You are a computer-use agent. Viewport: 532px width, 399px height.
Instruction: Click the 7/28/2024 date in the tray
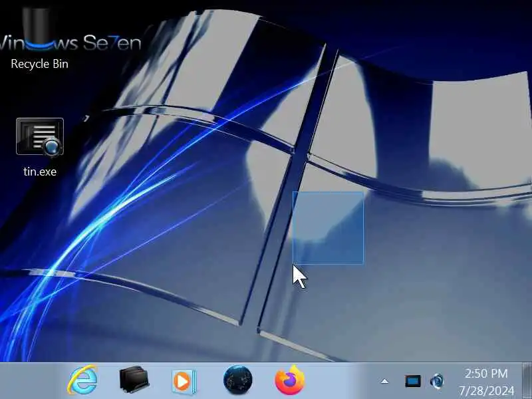tap(487, 391)
